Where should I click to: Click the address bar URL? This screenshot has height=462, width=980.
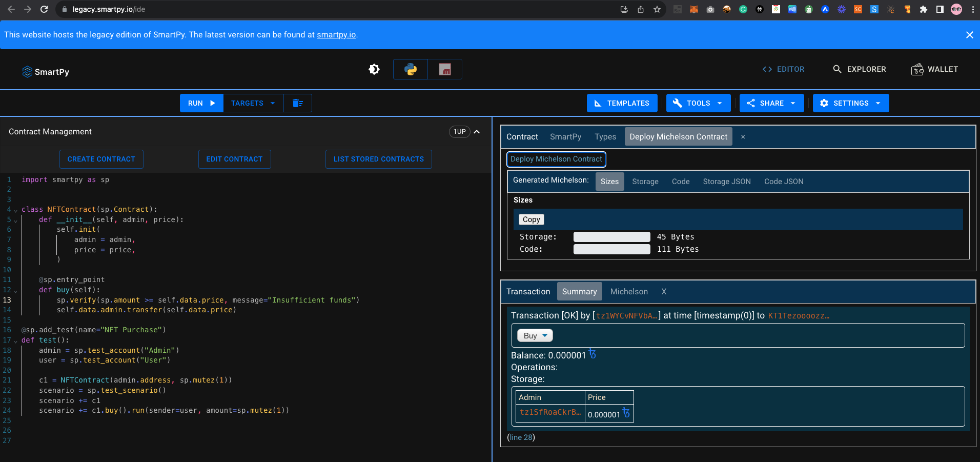109,9
